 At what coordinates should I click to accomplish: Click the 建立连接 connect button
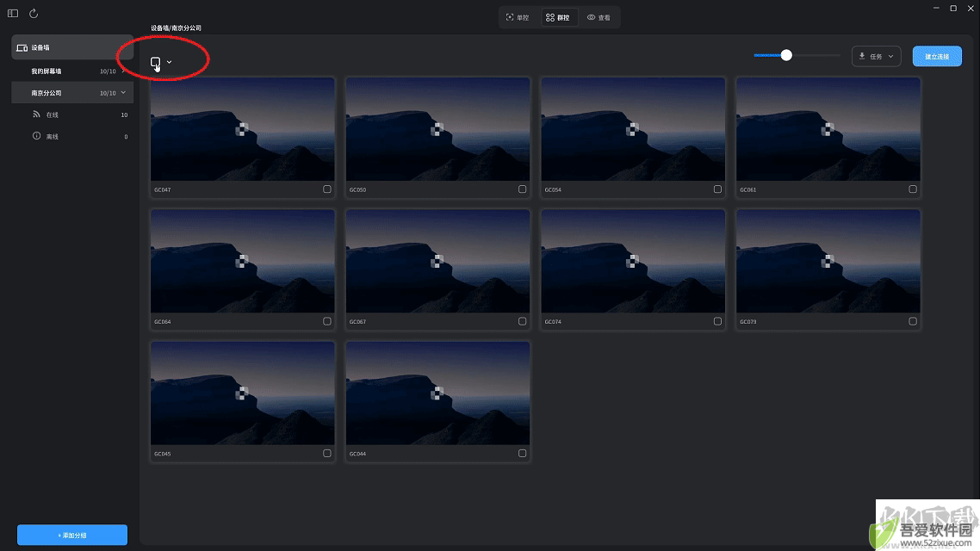click(937, 56)
